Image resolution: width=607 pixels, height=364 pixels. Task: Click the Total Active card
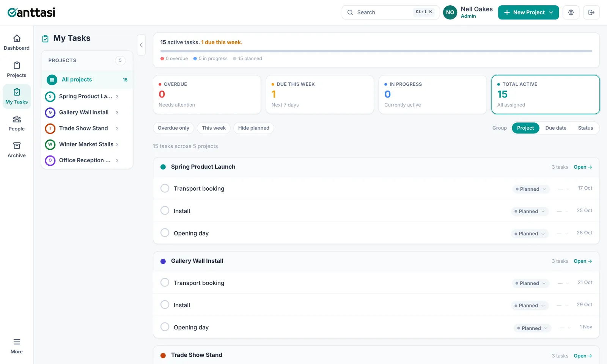tap(546, 94)
